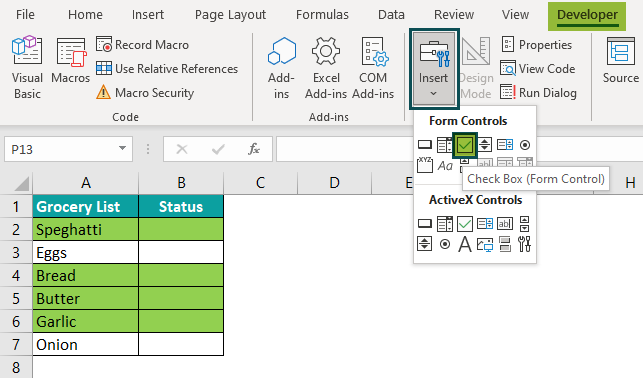The width and height of the screenshot is (643, 378).
Task: Open COM Add-ins dialog
Action: (x=373, y=68)
